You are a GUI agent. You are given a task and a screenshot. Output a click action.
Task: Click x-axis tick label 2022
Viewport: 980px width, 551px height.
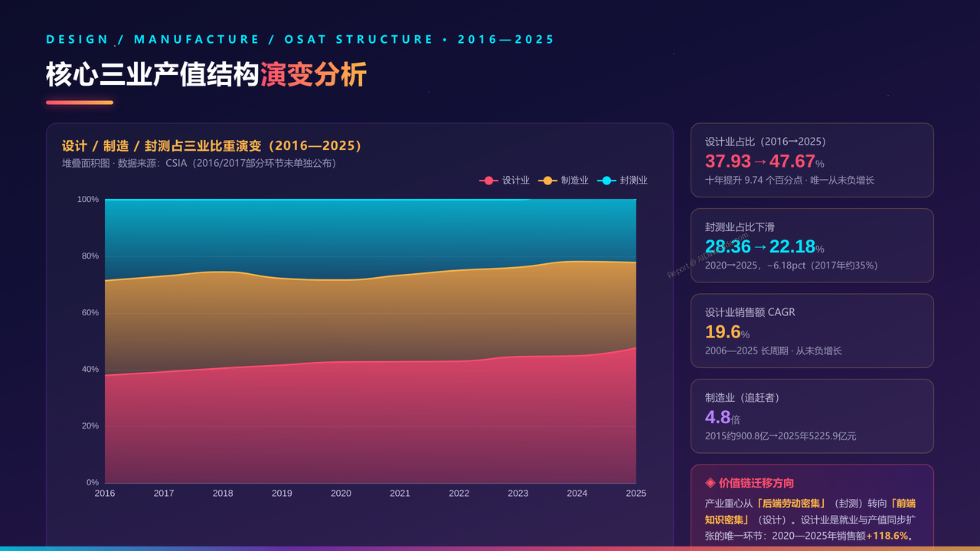click(459, 494)
